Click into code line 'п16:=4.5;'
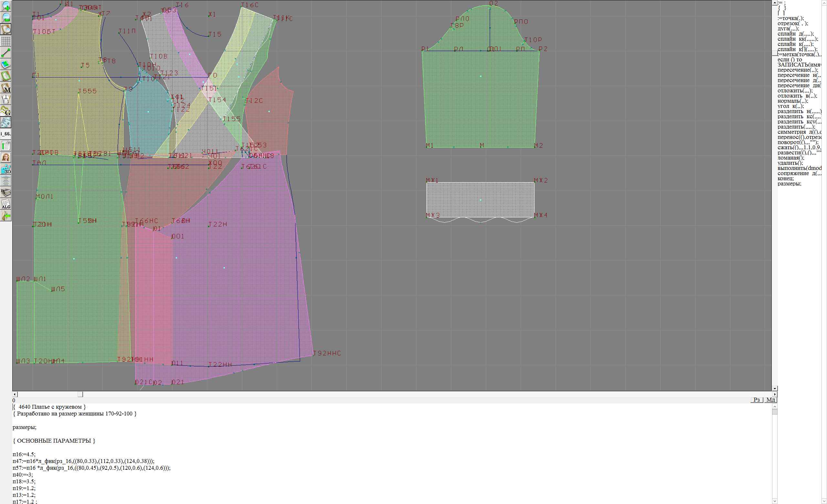Screen dimensions: 827x504 (x=24, y=454)
